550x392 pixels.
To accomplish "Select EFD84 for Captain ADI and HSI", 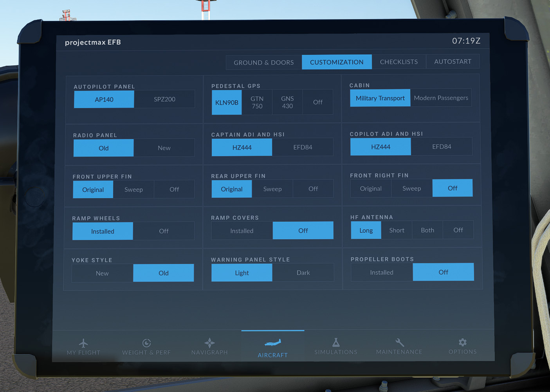I will coord(303,147).
